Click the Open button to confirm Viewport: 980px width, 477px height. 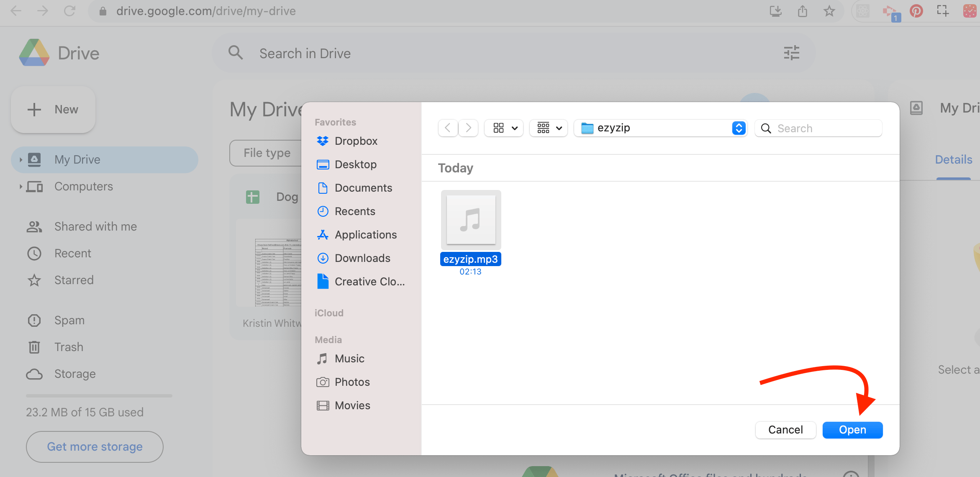[852, 429]
